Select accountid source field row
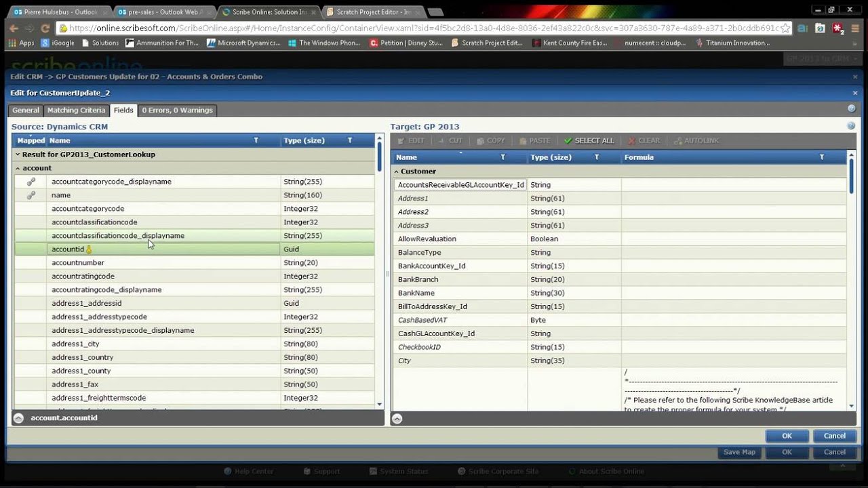The image size is (868, 488). tap(194, 249)
